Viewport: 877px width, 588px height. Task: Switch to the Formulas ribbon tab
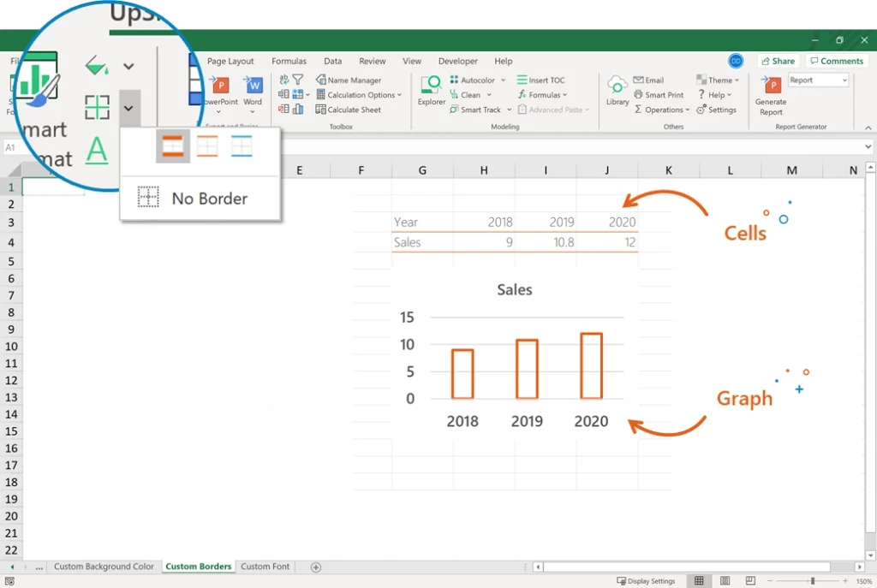click(x=289, y=61)
